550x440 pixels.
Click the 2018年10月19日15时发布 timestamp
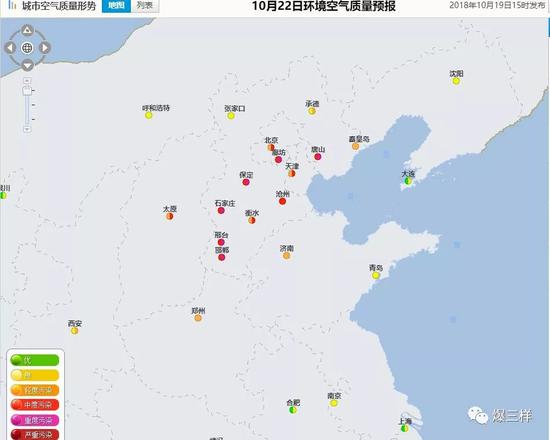pos(497,5)
